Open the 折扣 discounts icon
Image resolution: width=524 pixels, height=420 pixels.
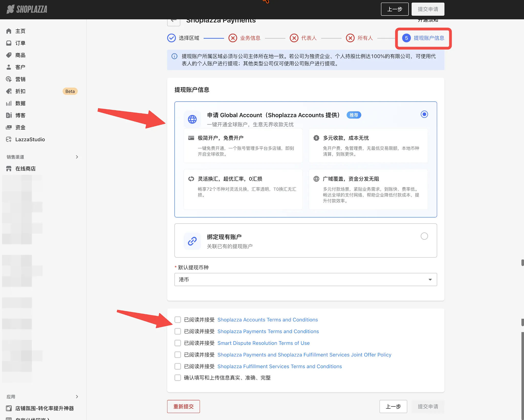point(9,91)
